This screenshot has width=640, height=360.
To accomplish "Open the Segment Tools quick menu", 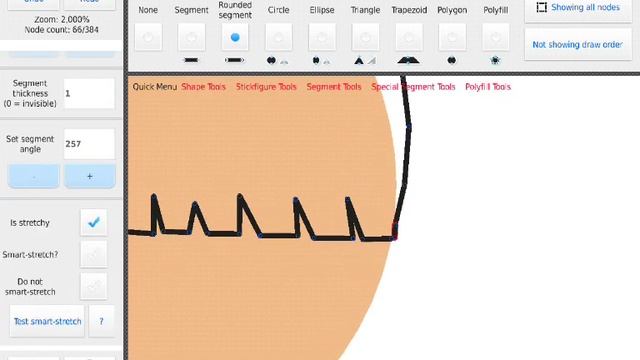I will (x=334, y=87).
